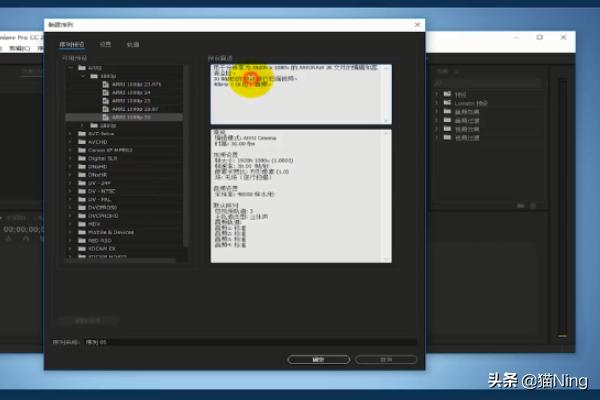Expand the AVC-Intra folder

coord(70,134)
